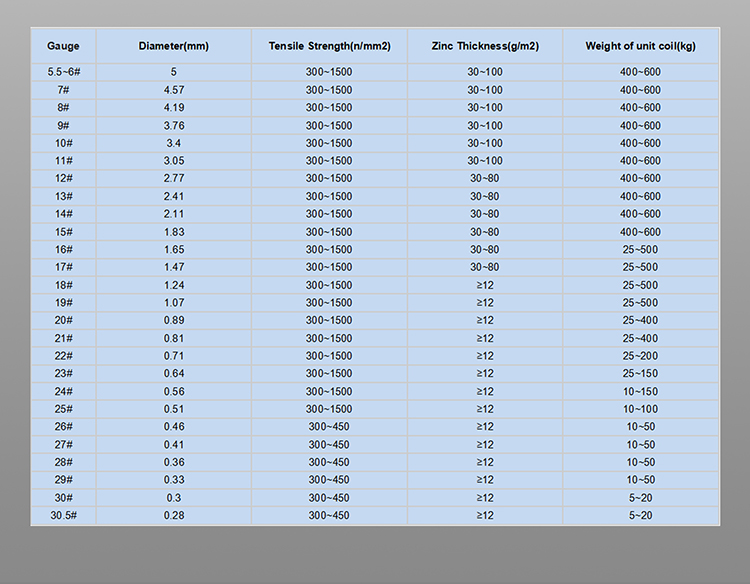Click the 9# gauge cell
This screenshot has width=750, height=584.
[x=63, y=125]
